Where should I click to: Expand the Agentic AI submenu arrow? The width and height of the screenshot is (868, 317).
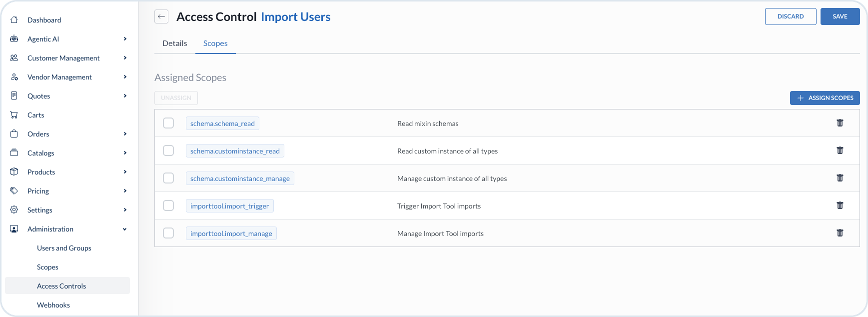pos(125,39)
